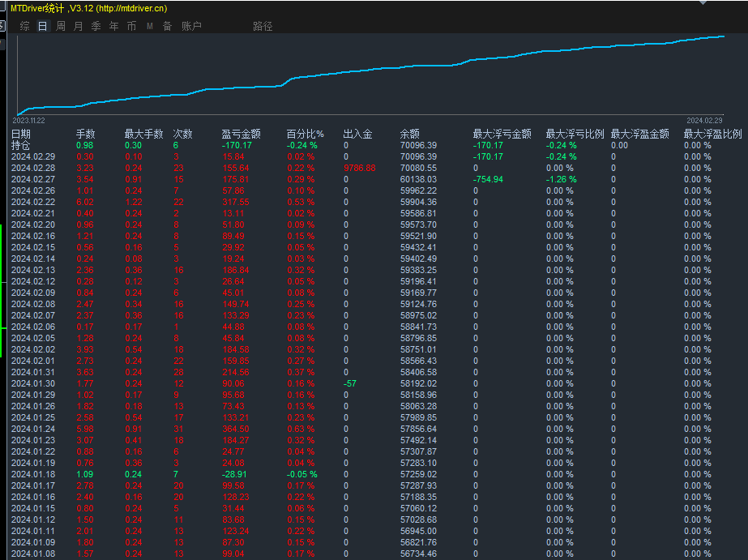748x560 pixels.
Task: Click the 余额 balance column header
Action: point(410,134)
